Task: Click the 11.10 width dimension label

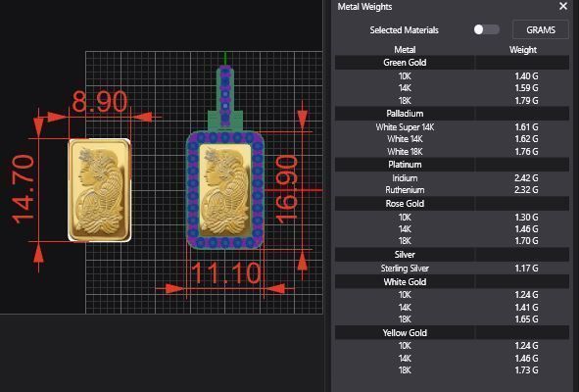Action: point(225,273)
